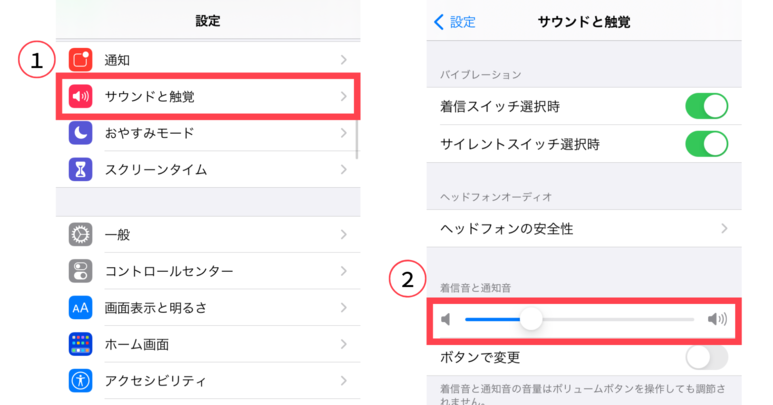Tap the chevron on the 一般 row
This screenshot has height=405, width=773.
(343, 235)
